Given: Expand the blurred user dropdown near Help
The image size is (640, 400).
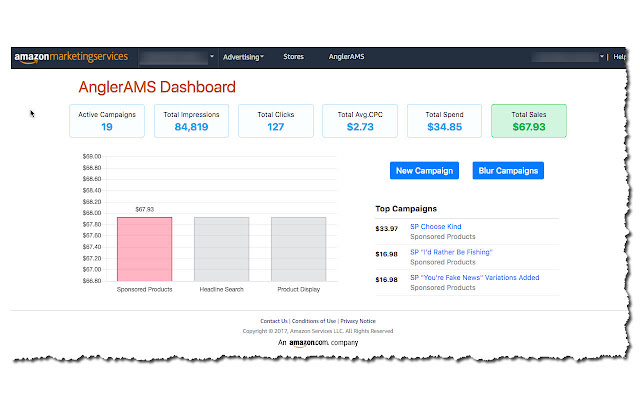Looking at the screenshot, I should tap(568, 57).
